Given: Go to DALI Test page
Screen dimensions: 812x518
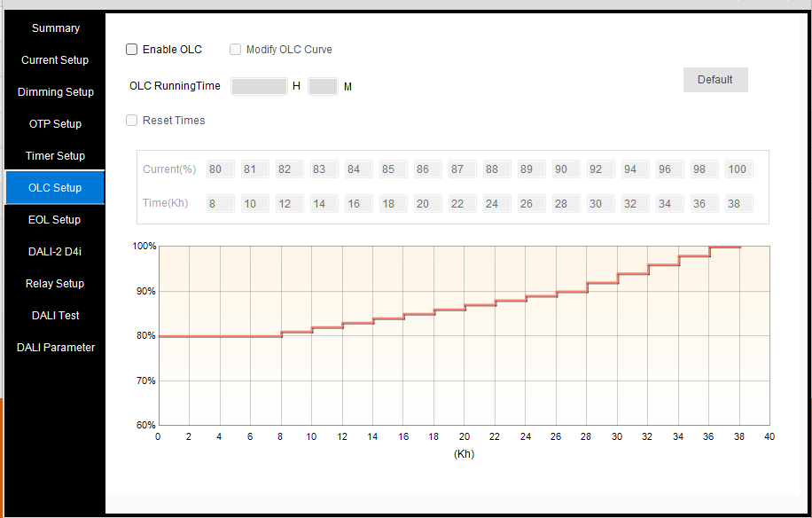Looking at the screenshot, I should click(55, 316).
